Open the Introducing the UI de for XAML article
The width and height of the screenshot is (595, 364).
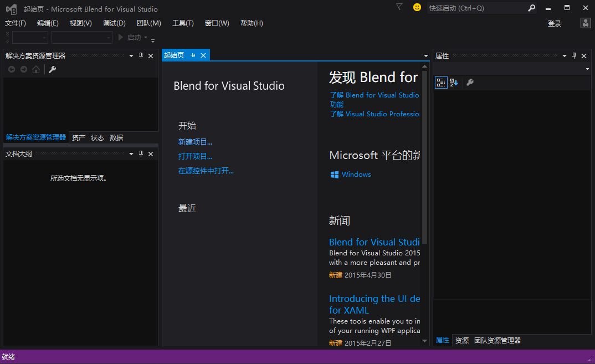pyautogui.click(x=374, y=304)
